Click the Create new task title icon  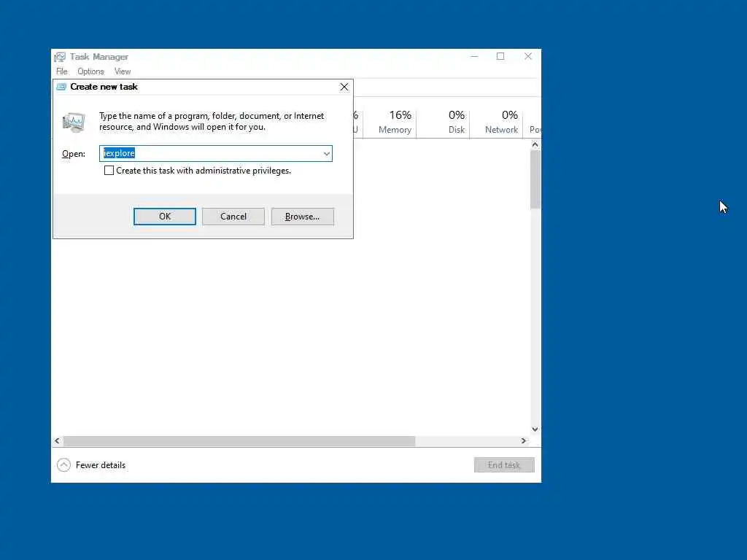(61, 87)
